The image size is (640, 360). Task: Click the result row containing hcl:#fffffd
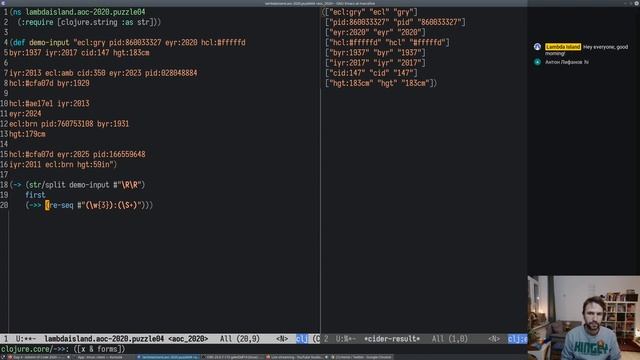point(387,42)
